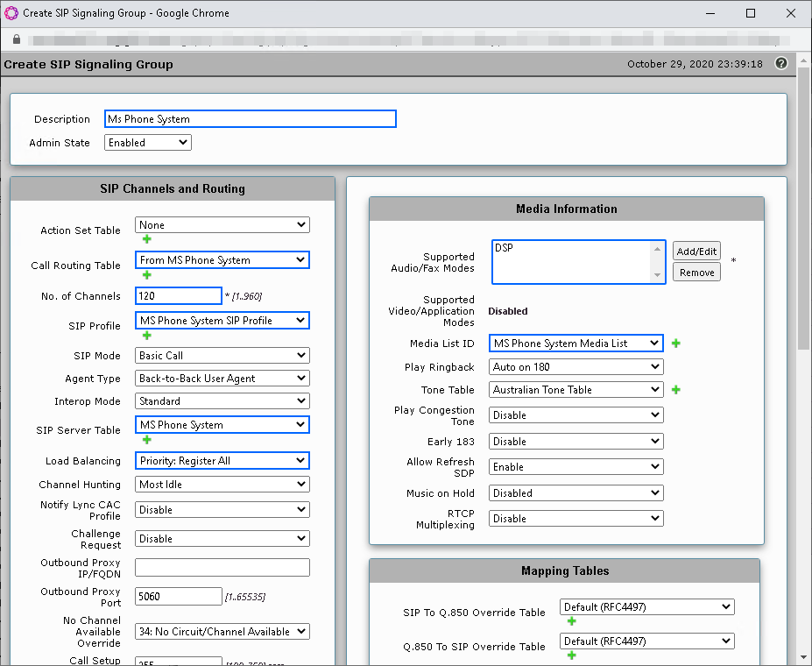The image size is (812, 666).
Task: Open Channel Hunting dropdown
Action: [222, 485]
